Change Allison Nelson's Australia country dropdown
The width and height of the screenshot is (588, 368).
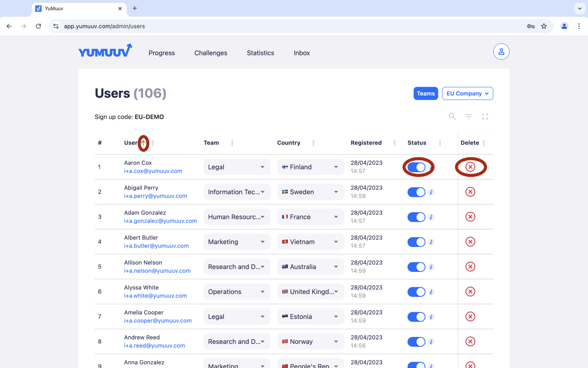[311, 267]
